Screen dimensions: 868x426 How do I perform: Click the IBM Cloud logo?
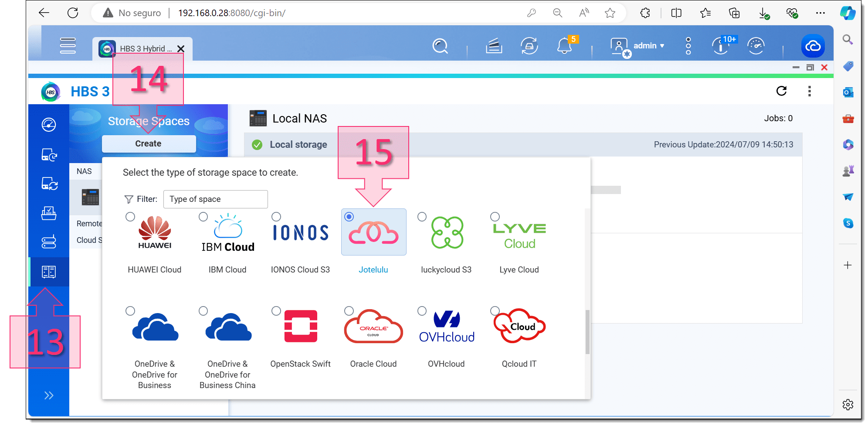228,233
